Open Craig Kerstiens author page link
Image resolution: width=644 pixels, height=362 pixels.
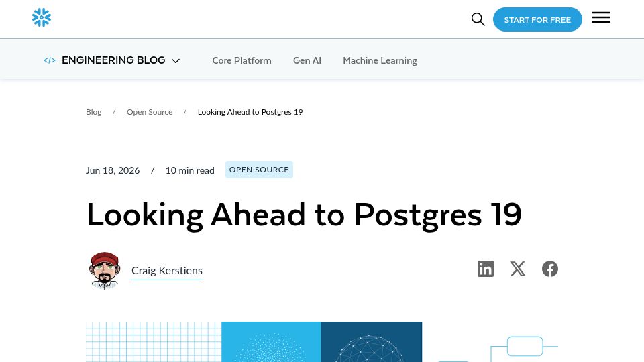(x=167, y=270)
